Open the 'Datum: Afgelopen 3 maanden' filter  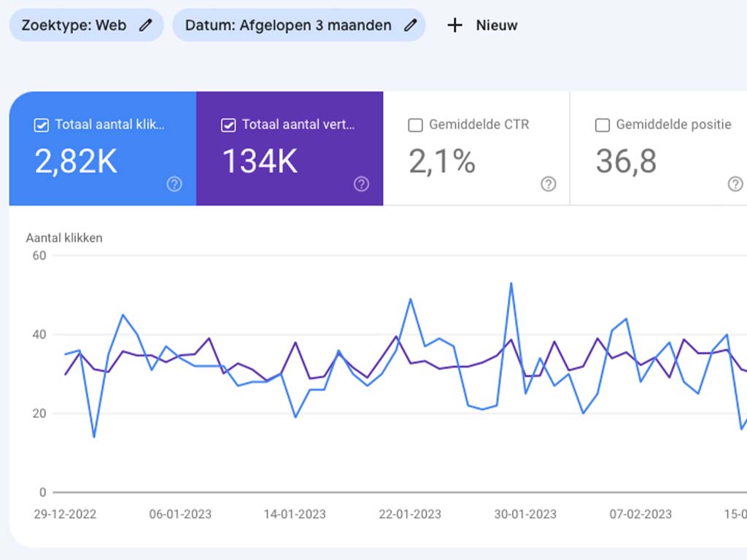pos(288,26)
